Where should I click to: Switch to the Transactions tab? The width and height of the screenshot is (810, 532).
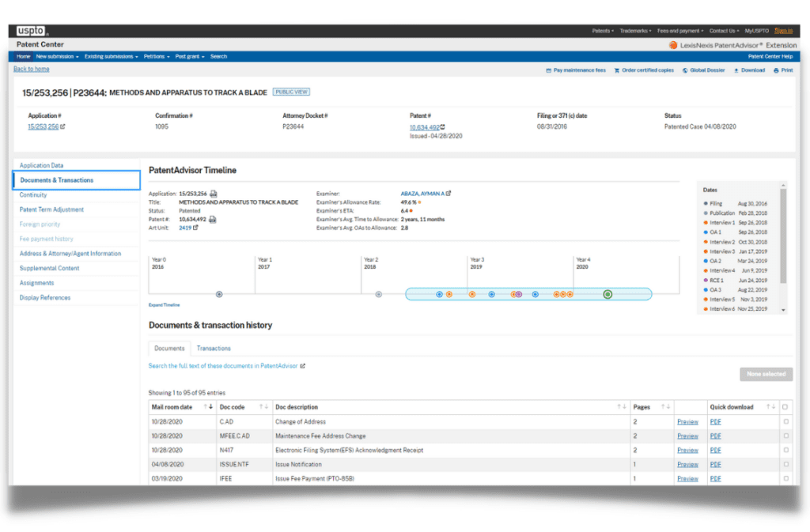pyautogui.click(x=214, y=348)
